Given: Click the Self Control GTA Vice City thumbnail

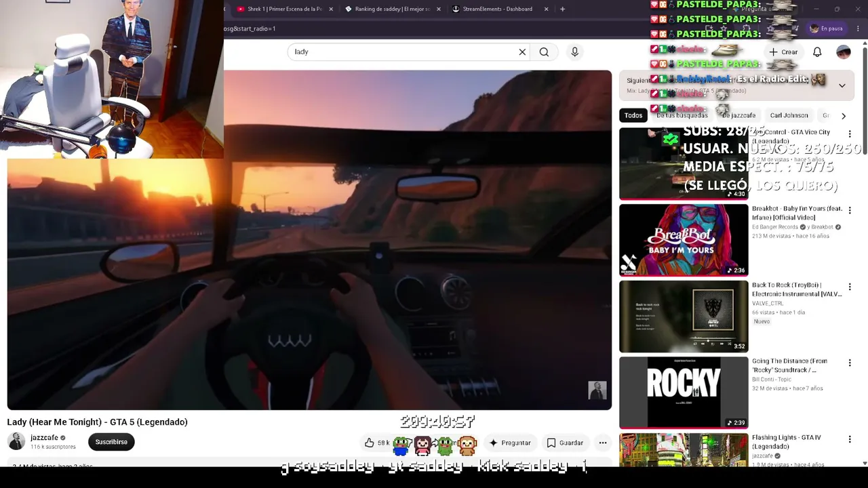Looking at the screenshot, I should tap(684, 163).
